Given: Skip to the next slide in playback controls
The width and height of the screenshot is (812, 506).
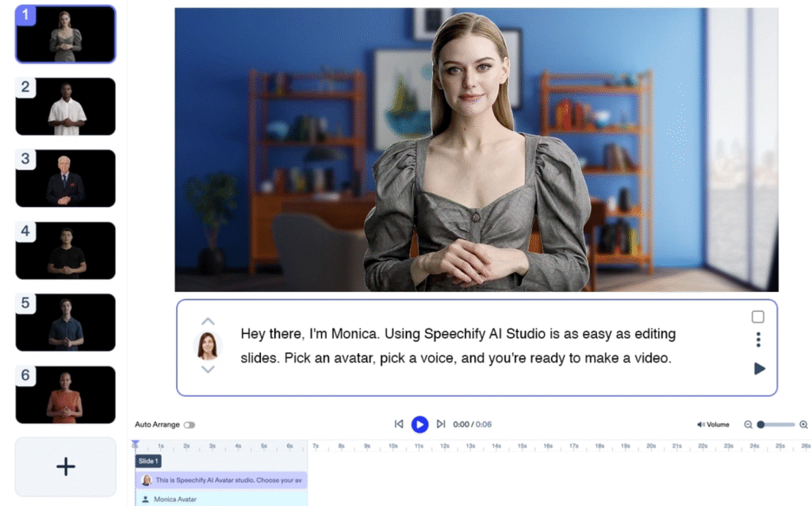Looking at the screenshot, I should 441,424.
